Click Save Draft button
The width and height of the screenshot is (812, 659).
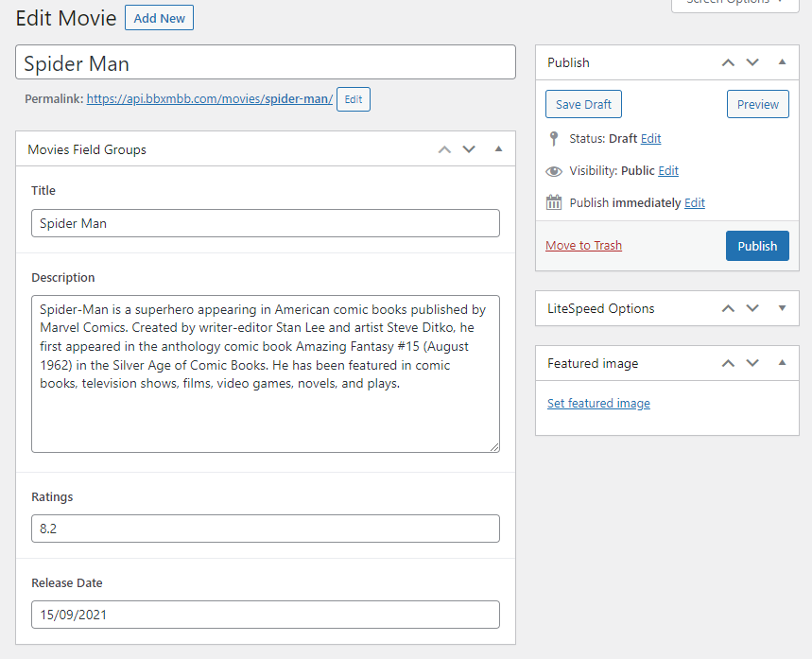point(583,104)
